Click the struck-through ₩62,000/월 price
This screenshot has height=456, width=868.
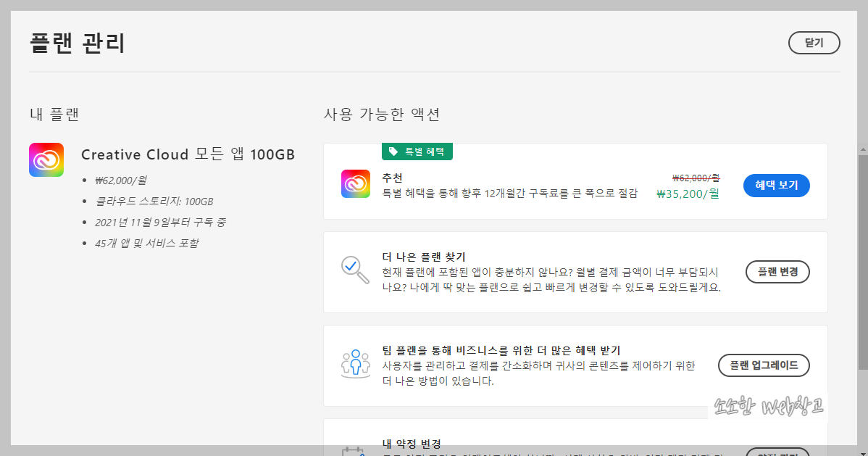(x=696, y=178)
